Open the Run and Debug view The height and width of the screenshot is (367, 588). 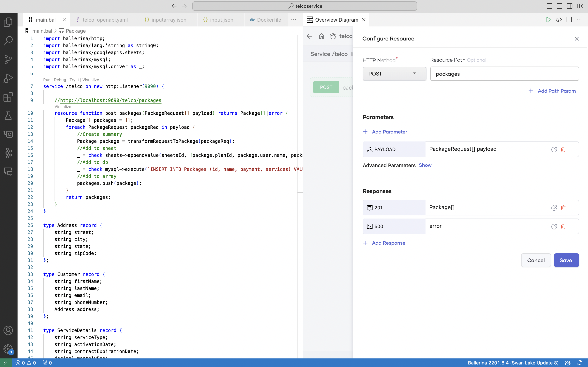(x=8, y=78)
